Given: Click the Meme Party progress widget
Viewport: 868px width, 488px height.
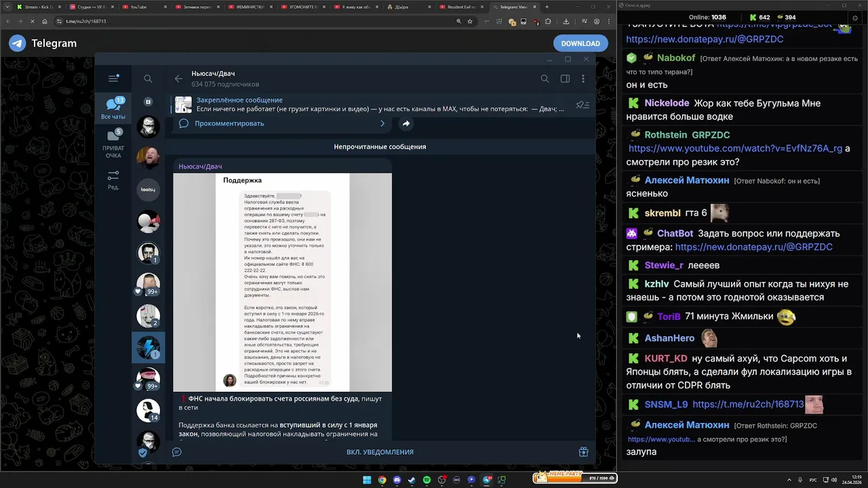Looking at the screenshot, I should [x=574, y=477].
